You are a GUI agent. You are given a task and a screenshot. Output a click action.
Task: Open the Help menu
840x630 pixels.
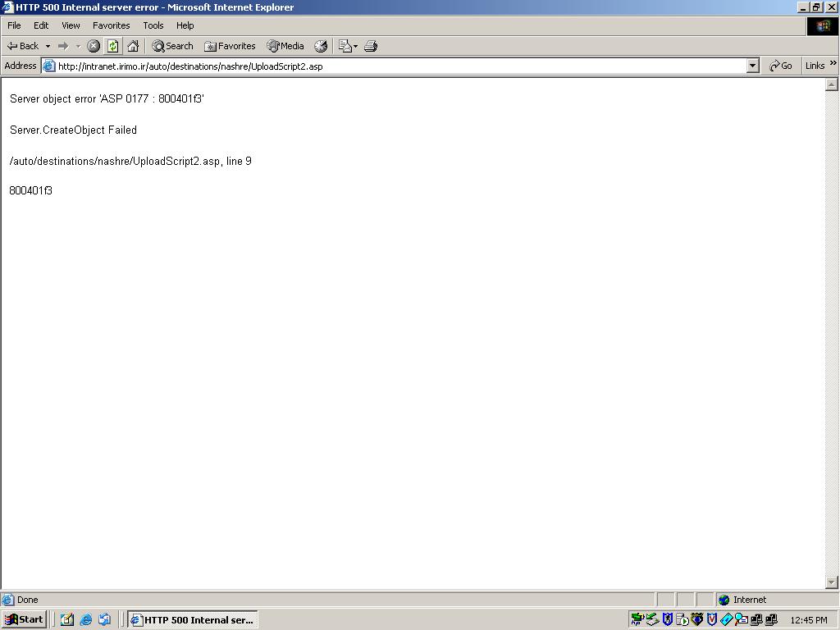pyautogui.click(x=185, y=25)
